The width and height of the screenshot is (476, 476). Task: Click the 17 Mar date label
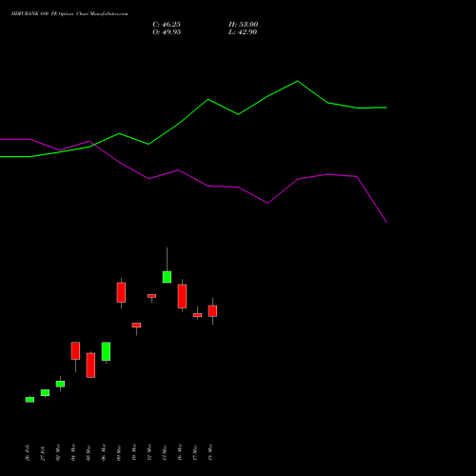[x=195, y=452]
